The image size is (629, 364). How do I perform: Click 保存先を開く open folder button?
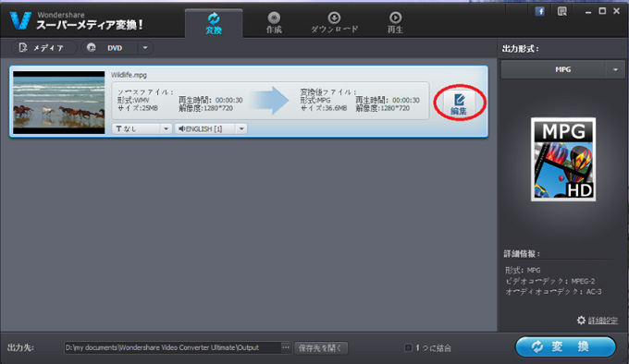tap(321, 348)
